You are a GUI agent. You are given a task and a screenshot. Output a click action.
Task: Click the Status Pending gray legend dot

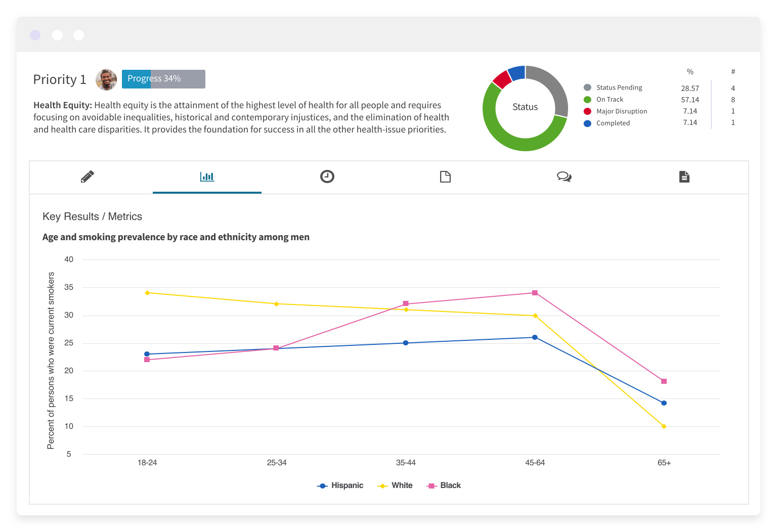(587, 87)
